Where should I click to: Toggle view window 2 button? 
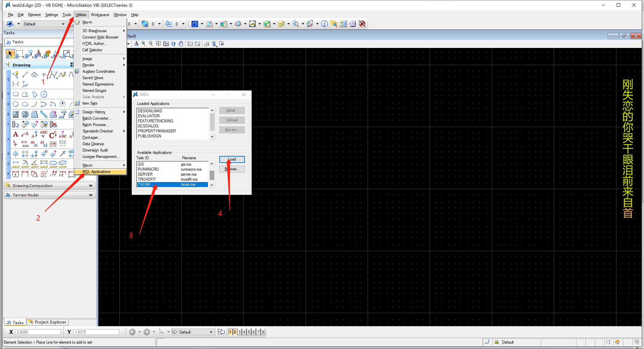235,332
